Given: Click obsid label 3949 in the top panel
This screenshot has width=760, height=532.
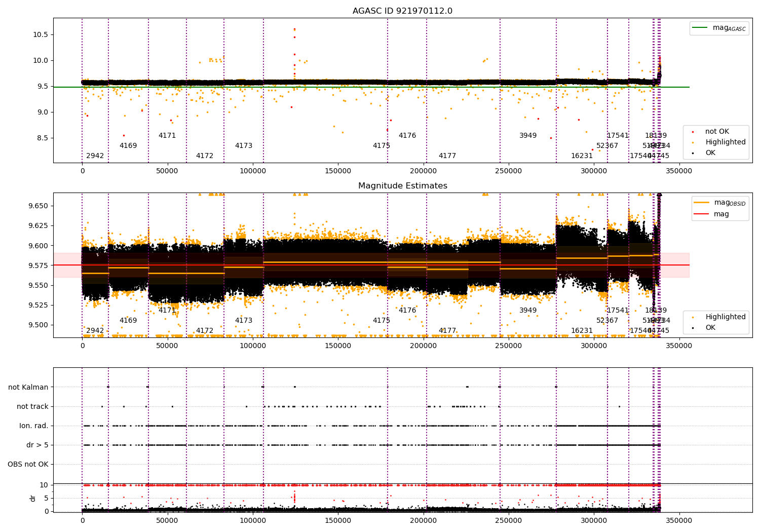Looking at the screenshot, I should tap(528, 136).
